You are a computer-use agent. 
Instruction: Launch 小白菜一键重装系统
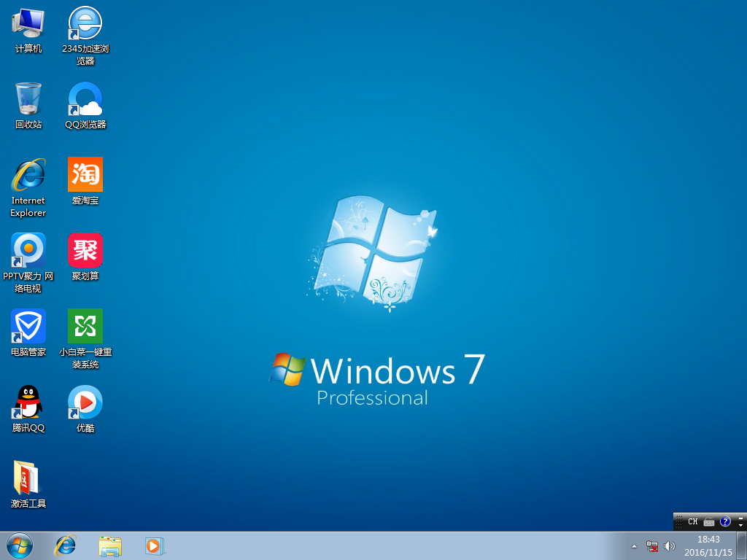pos(85,327)
